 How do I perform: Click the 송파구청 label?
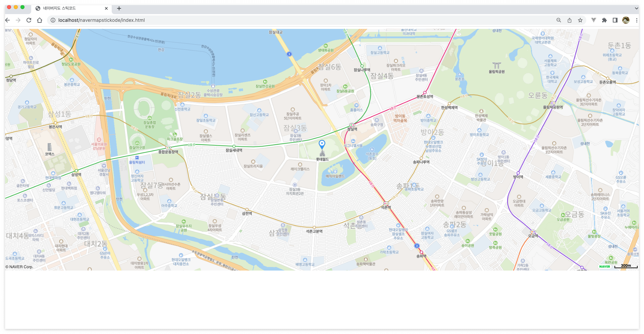point(377,125)
